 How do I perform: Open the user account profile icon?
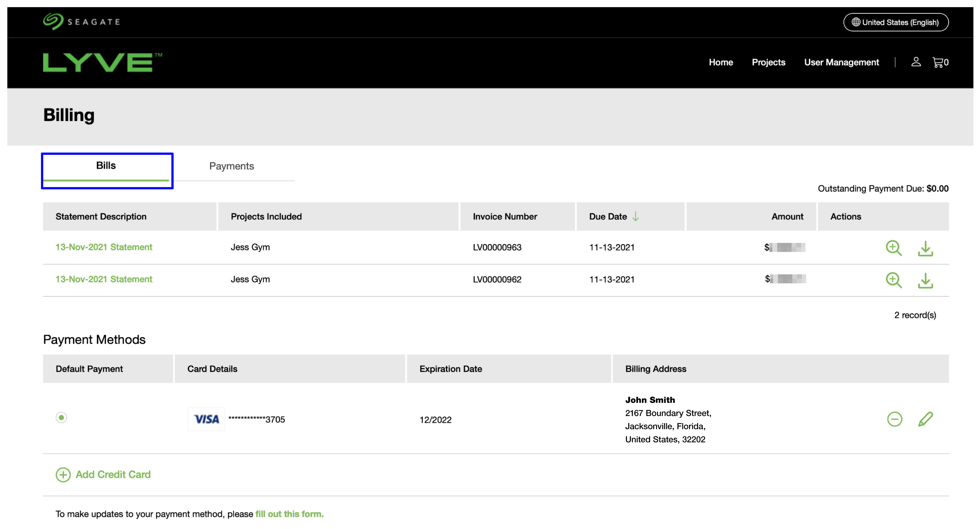pyautogui.click(x=916, y=62)
